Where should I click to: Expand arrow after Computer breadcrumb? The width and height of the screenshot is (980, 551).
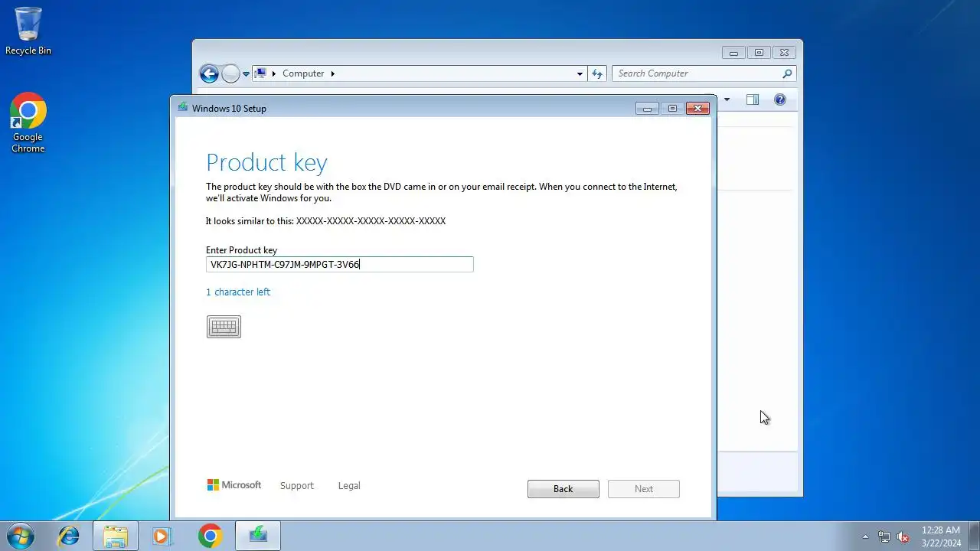pyautogui.click(x=333, y=73)
